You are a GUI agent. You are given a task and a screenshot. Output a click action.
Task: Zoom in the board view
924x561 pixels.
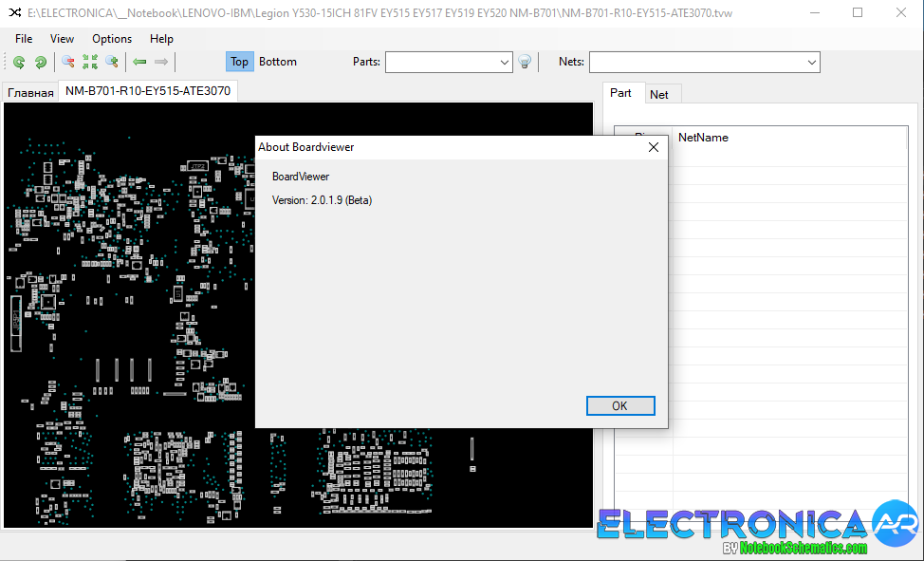(x=112, y=62)
